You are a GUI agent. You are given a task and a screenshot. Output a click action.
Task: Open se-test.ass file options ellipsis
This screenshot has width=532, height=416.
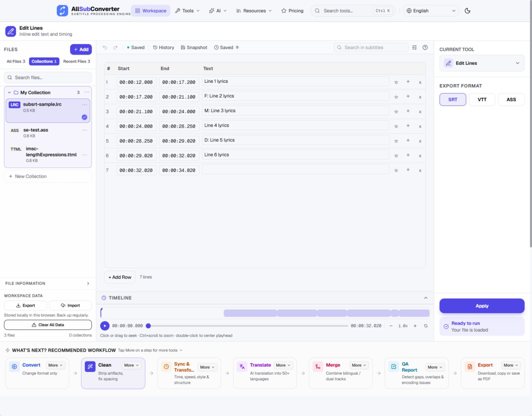pos(84,130)
